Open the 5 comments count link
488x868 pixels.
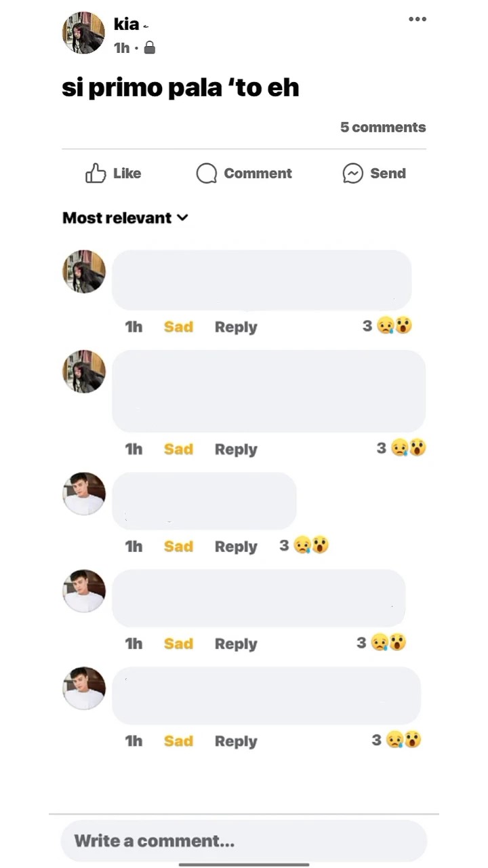(x=383, y=127)
